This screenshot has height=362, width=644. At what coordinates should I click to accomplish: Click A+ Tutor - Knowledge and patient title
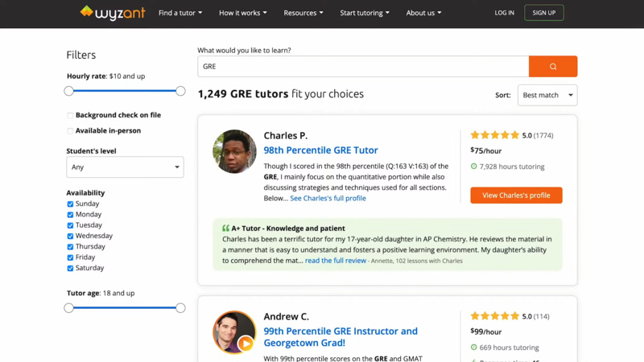288,228
